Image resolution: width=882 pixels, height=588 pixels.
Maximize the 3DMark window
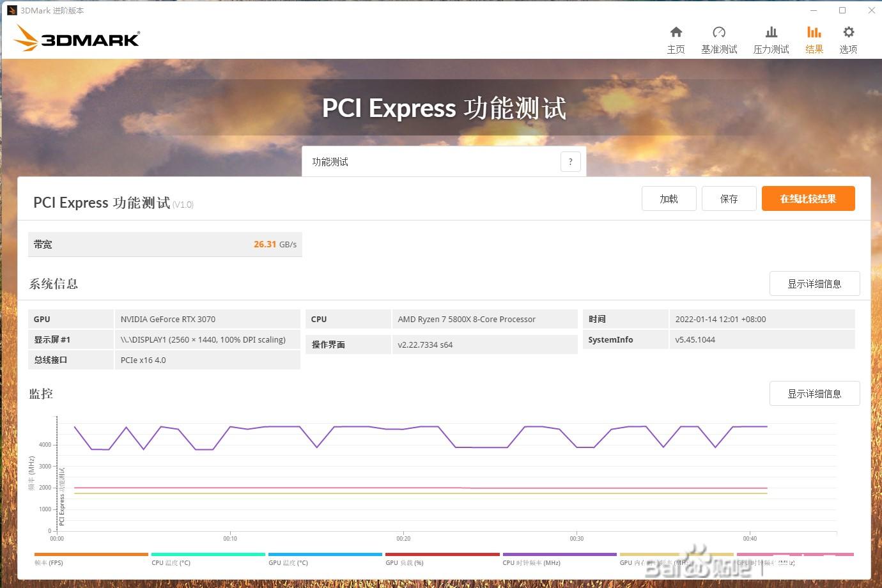pos(842,10)
